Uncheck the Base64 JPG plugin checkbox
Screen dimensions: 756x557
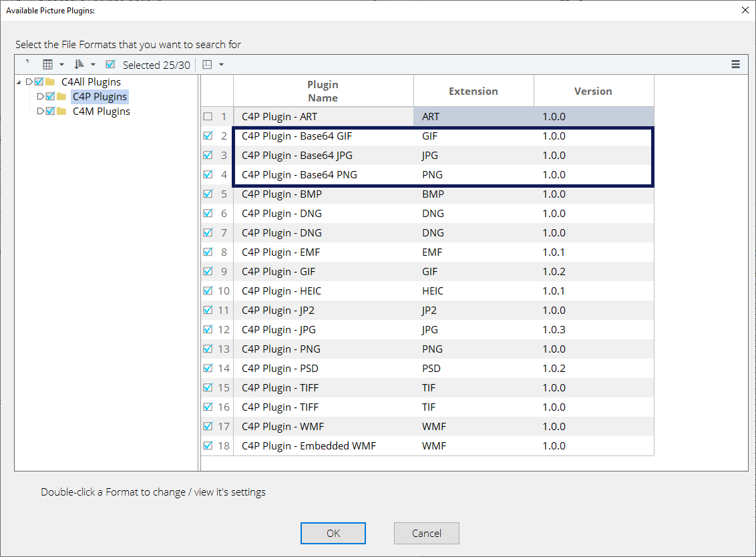[x=208, y=155]
